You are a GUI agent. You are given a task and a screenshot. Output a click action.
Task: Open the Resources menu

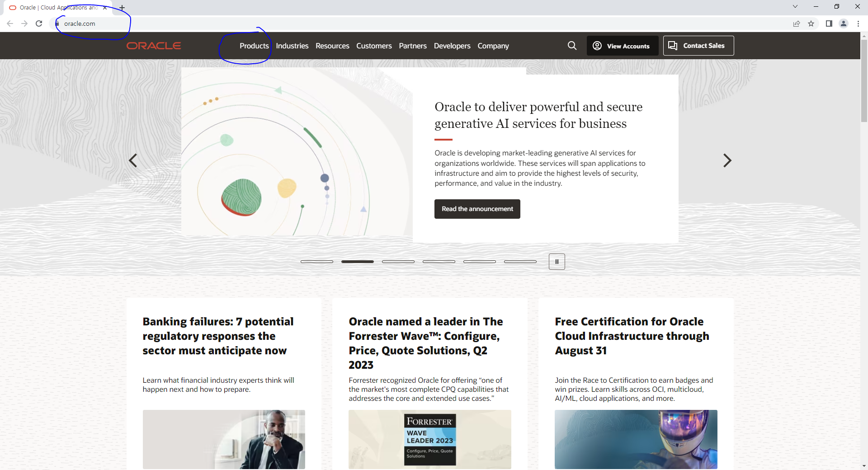click(332, 46)
